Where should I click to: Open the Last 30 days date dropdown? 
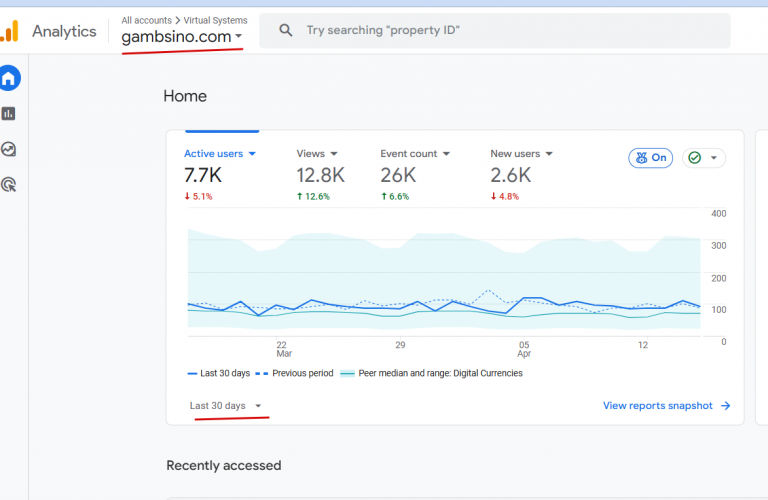[226, 406]
